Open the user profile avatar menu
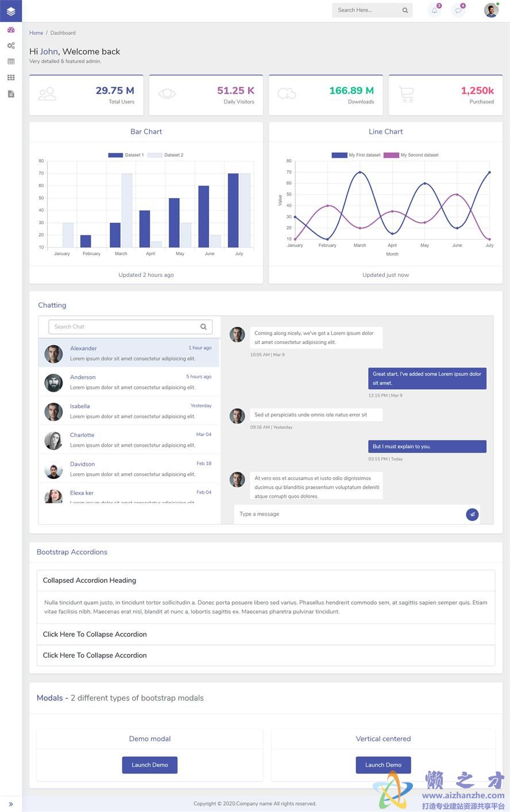The width and height of the screenshot is (510, 812). click(x=491, y=10)
